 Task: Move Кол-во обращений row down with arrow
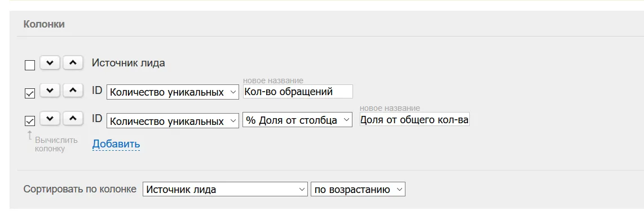tap(50, 91)
